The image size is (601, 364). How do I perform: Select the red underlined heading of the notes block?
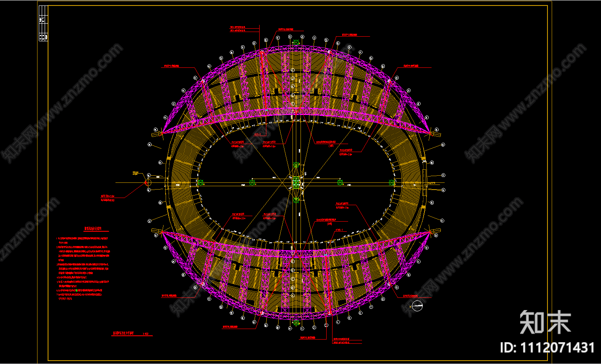96,230
